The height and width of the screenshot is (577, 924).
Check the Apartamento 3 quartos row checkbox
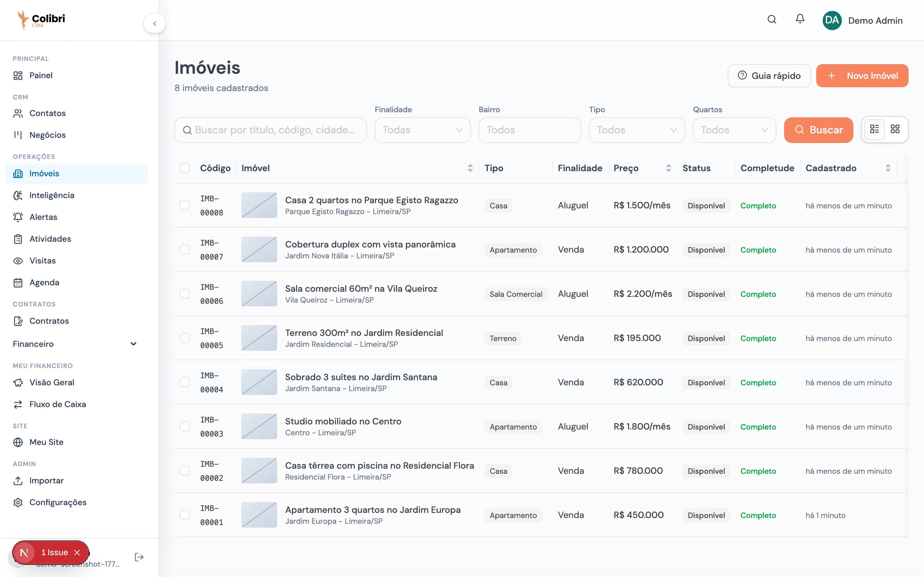point(185,514)
